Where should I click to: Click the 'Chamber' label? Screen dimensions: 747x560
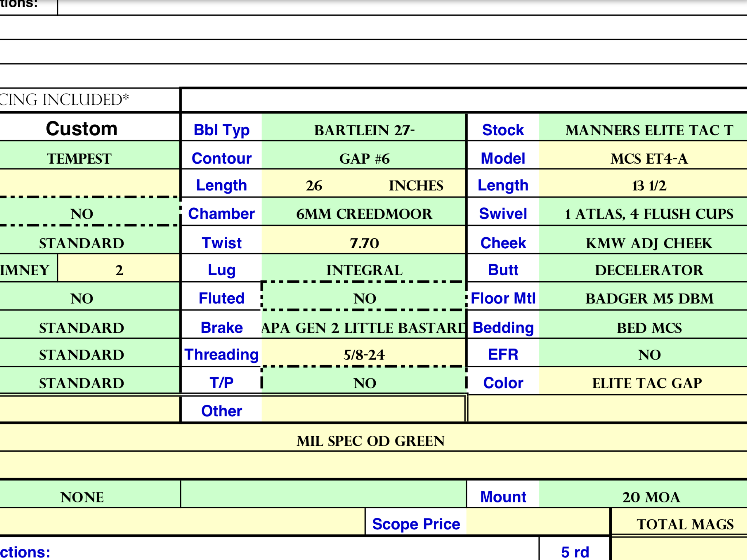coord(221,214)
